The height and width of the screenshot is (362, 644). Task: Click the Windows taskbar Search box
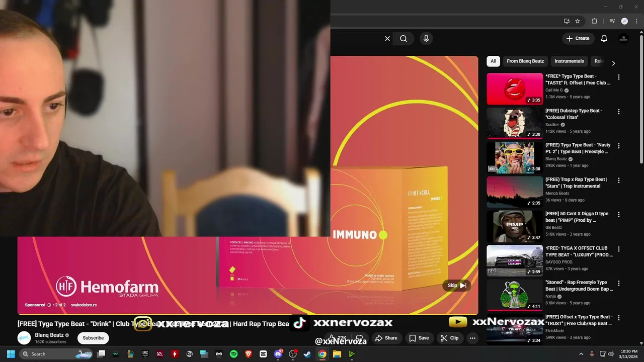click(56, 354)
